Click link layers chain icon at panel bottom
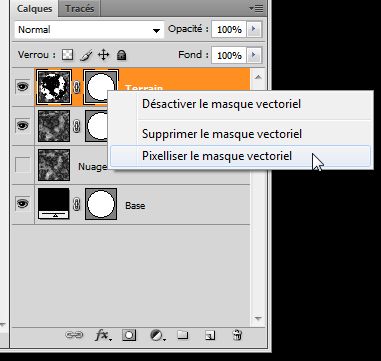The height and width of the screenshot is (361, 381). 74,335
